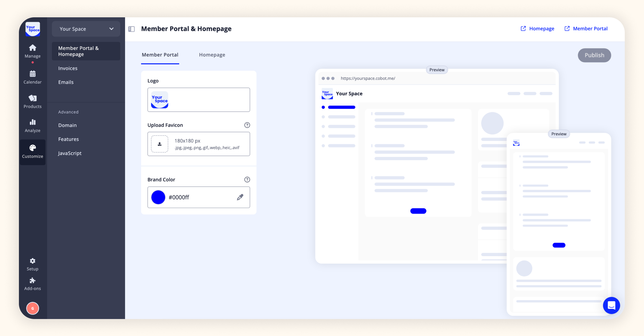This screenshot has height=336, width=644.
Task: Switch to the Member Portal tab
Action: click(x=160, y=55)
